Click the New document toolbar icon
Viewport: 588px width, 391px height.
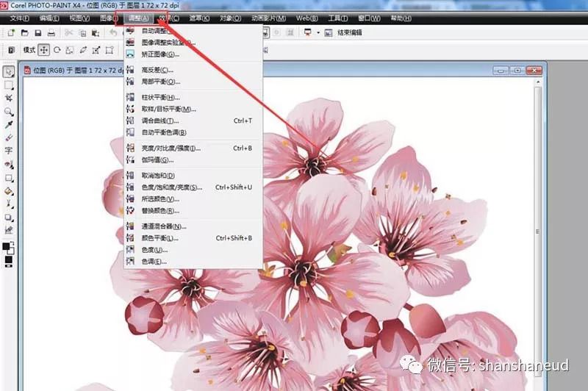click(x=11, y=33)
